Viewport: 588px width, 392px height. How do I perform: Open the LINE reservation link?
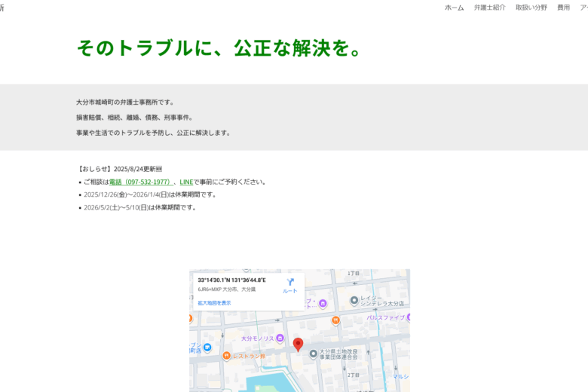[x=185, y=182]
